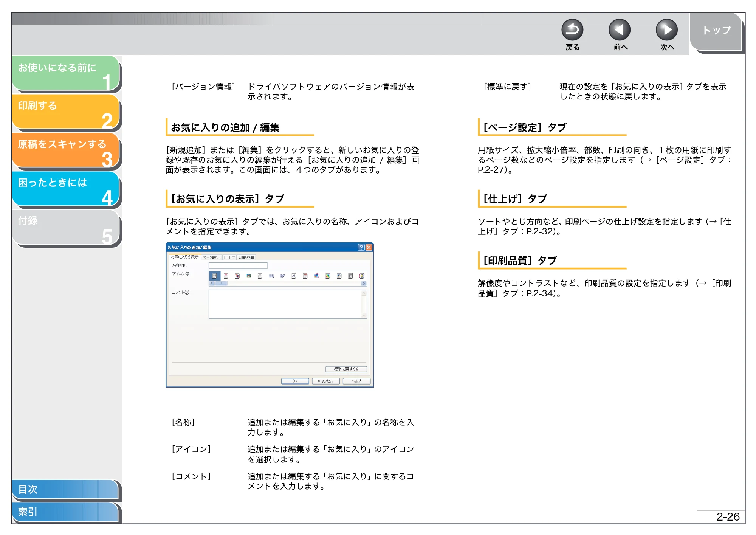
Task: Close the お気に入りの追加/編集 dialog
Action: click(x=369, y=247)
